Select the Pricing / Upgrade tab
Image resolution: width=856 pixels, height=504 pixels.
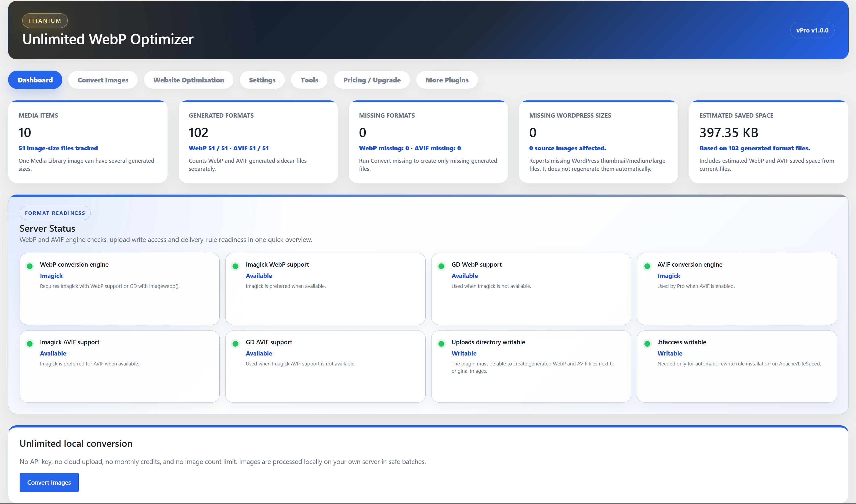[372, 80]
